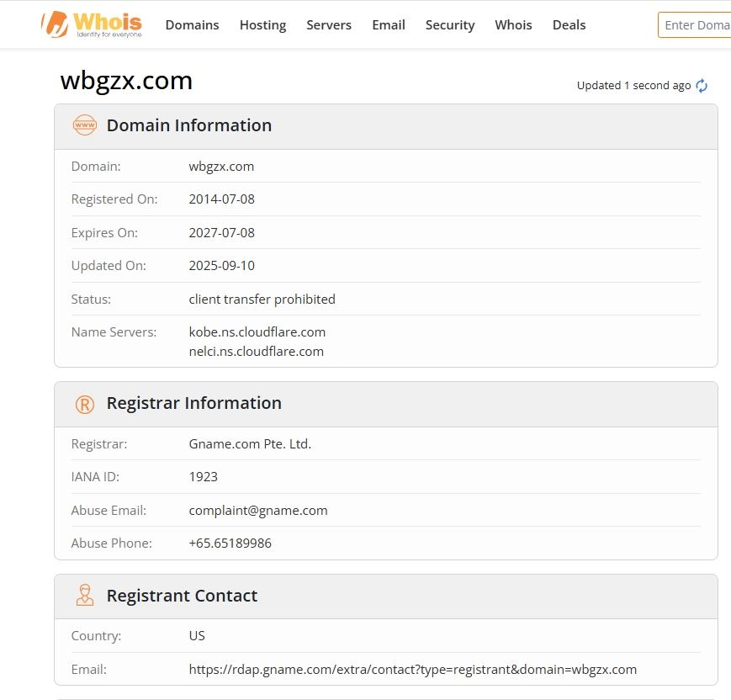
Task: Click the Domain value wbgzx.com
Action: point(221,167)
